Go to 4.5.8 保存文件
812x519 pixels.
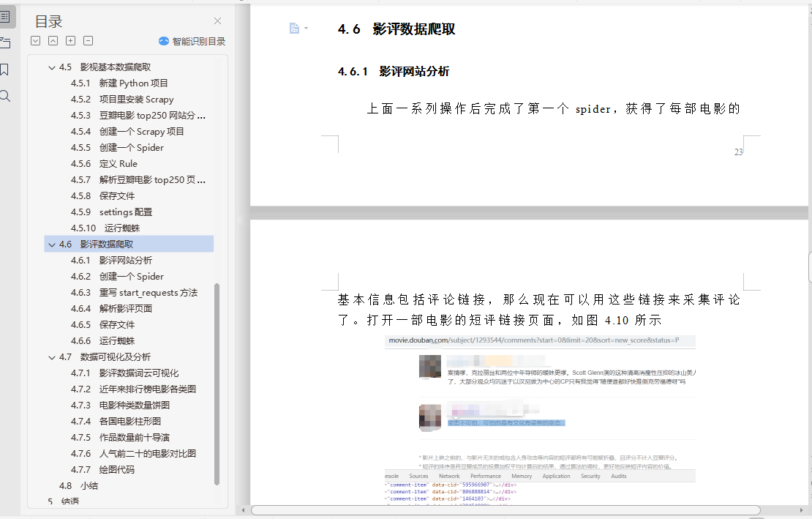pyautogui.click(x=102, y=195)
